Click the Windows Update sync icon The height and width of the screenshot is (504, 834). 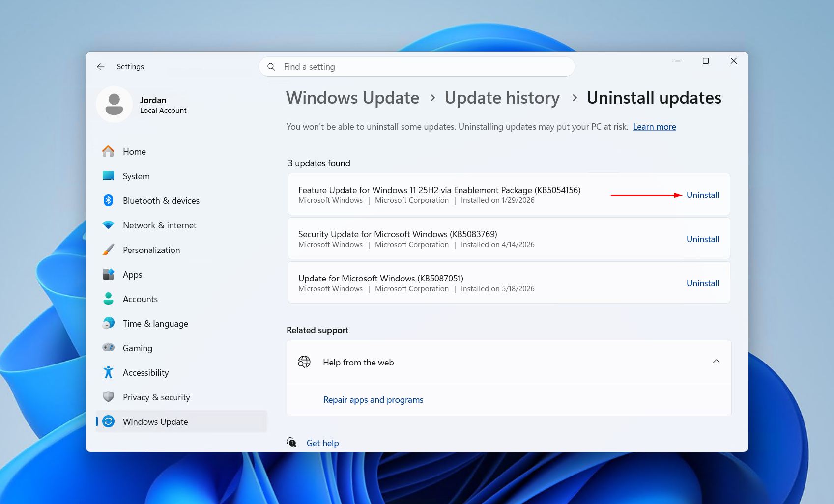[x=108, y=421]
